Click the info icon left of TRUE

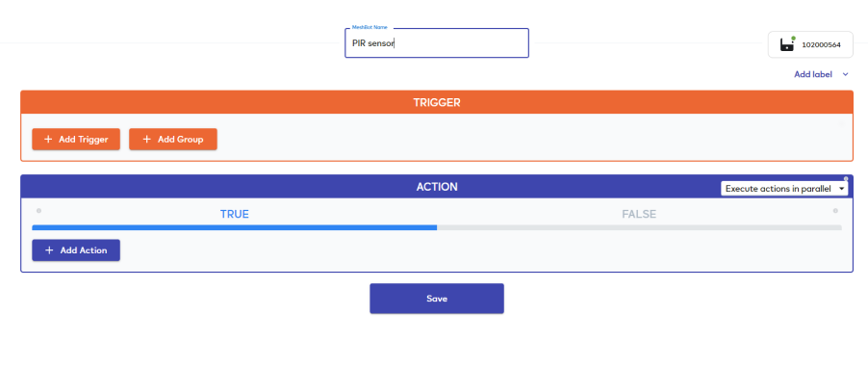tap(38, 211)
